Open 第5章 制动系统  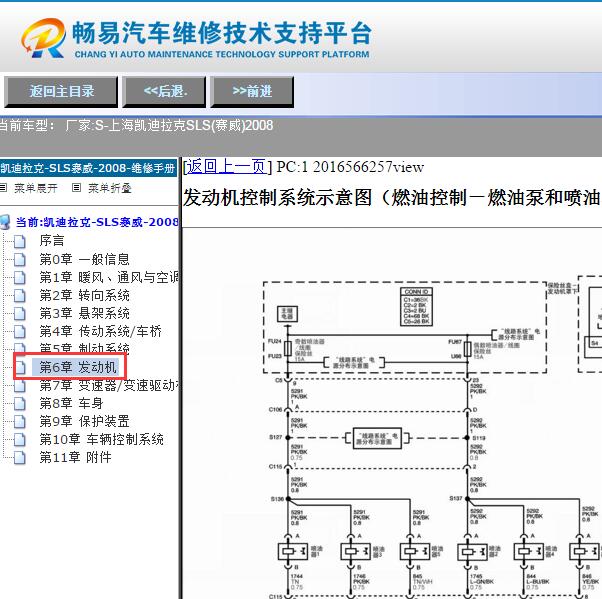click(84, 348)
